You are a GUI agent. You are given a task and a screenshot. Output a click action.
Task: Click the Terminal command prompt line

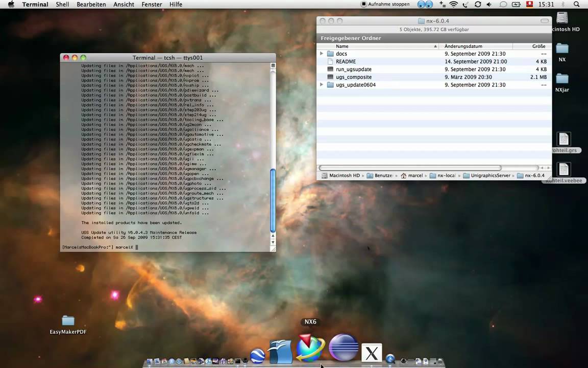(100, 247)
